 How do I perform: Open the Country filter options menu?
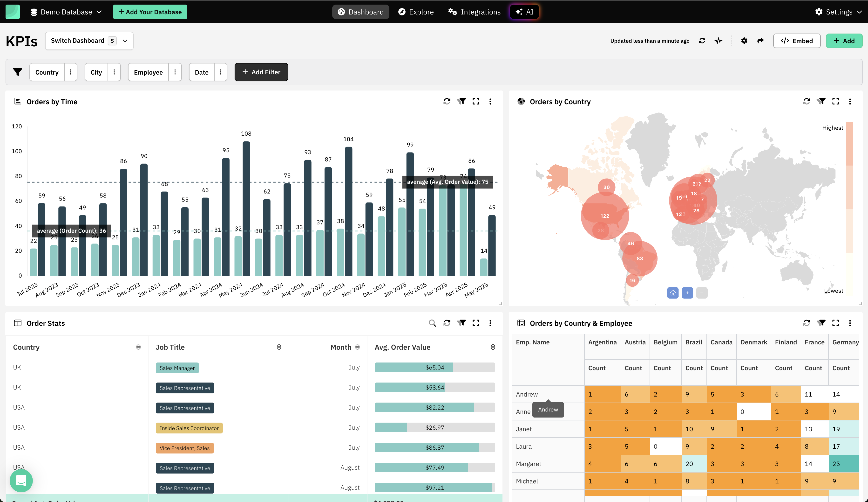tap(71, 72)
